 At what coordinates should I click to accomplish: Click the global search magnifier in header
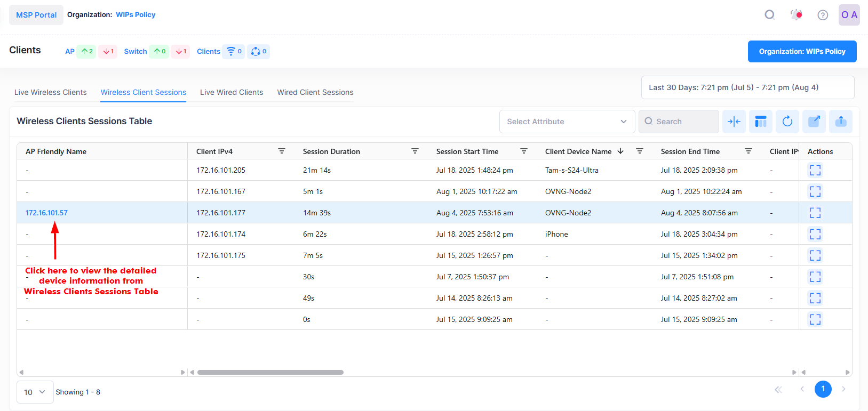(x=769, y=15)
